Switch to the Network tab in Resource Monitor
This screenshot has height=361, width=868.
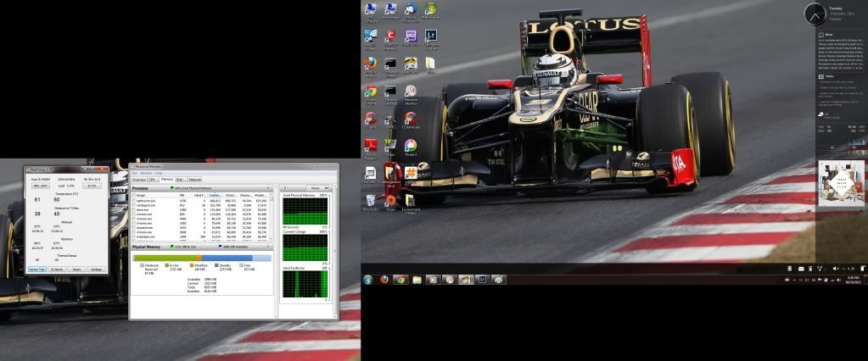pyautogui.click(x=195, y=180)
